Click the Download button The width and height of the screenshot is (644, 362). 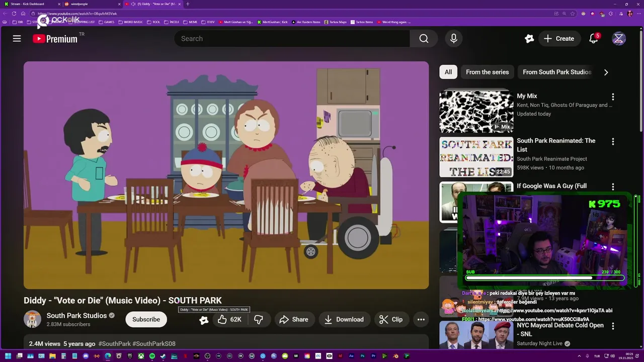pos(344,319)
